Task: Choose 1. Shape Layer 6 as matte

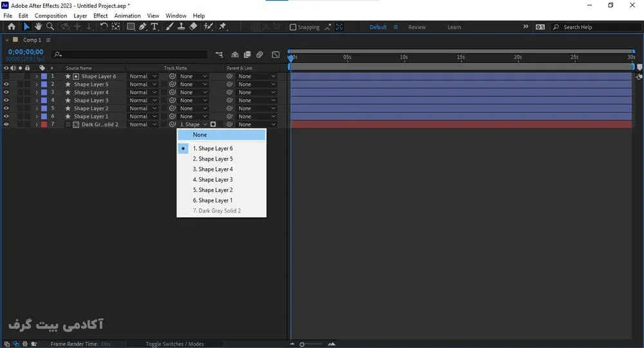Action: click(x=222, y=148)
